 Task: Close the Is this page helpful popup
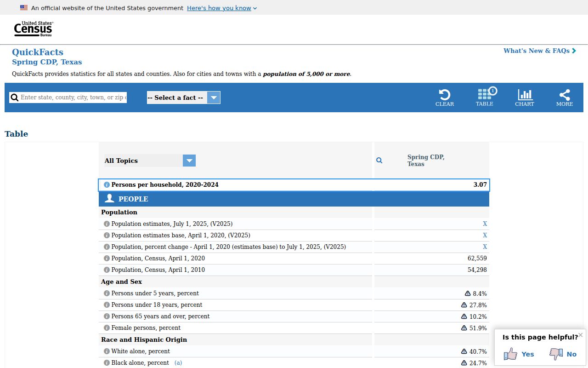click(581, 335)
